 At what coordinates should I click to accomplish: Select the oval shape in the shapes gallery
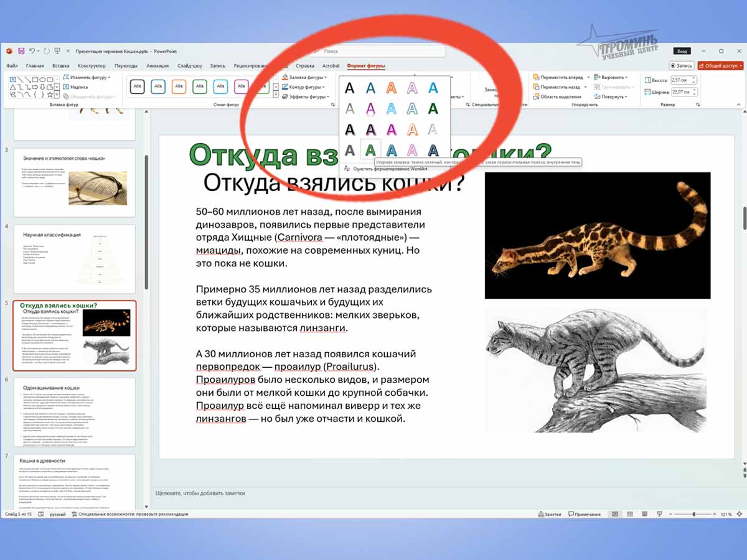tap(42, 80)
